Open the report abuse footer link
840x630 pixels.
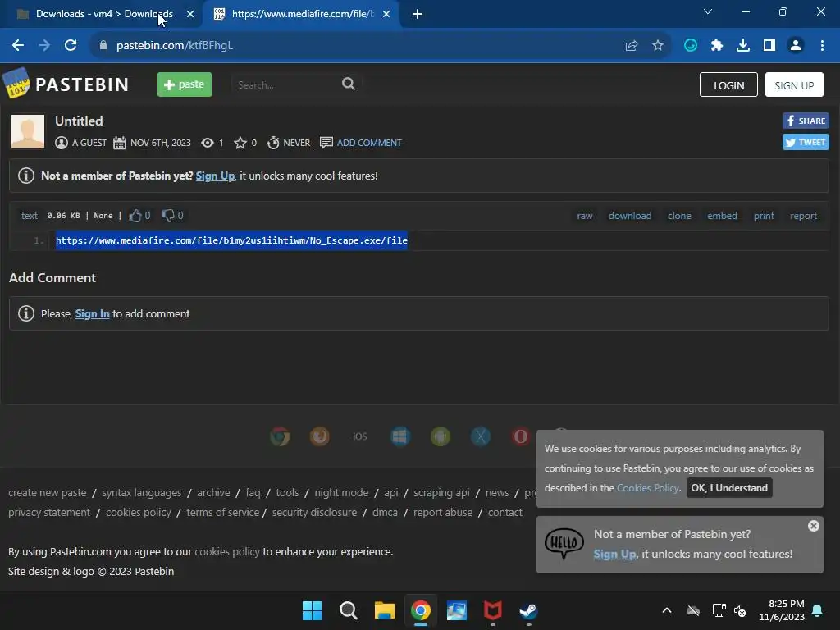coord(442,512)
